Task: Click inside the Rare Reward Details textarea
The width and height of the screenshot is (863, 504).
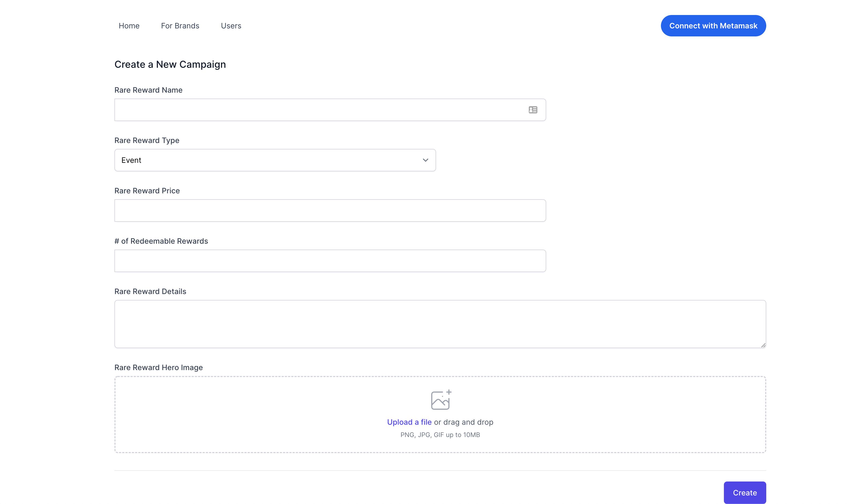Action: point(440,324)
